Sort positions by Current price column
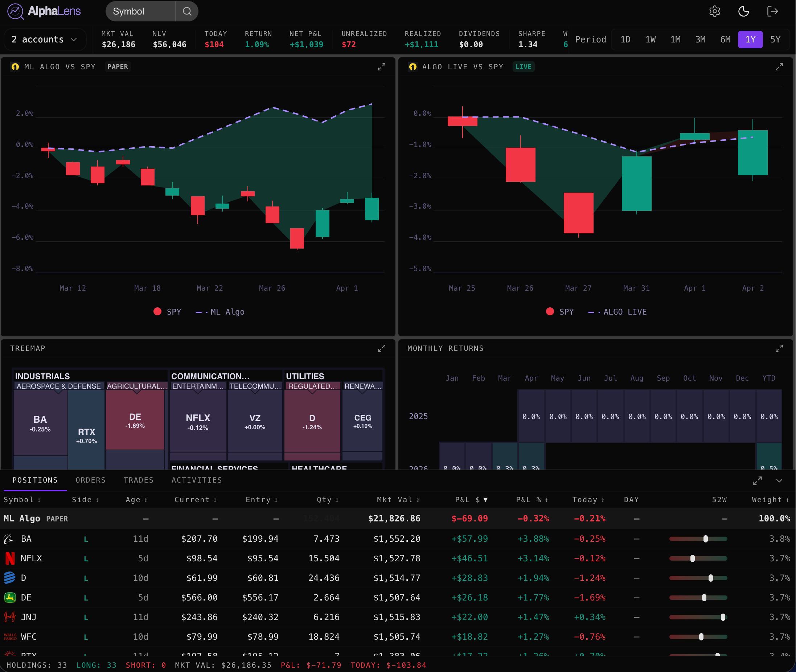Image resolution: width=796 pixels, height=672 pixels. pos(196,500)
